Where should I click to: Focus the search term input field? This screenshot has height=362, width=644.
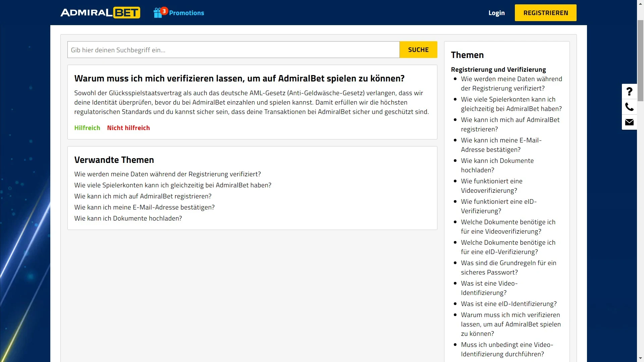coord(233,50)
